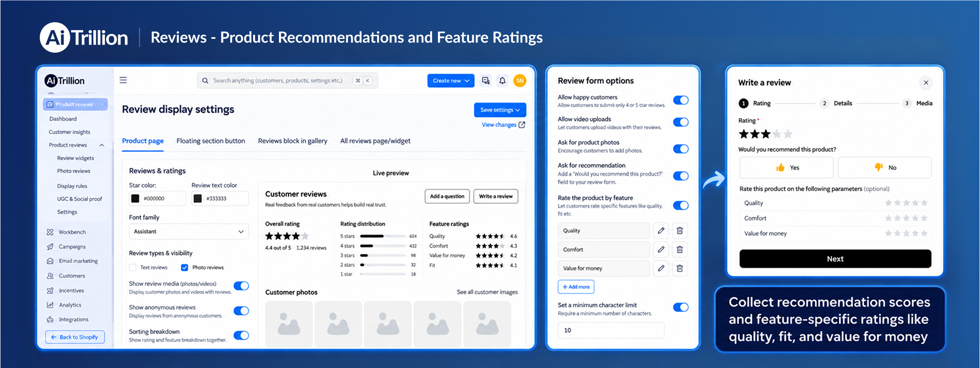Edit the Value for money feature

661,268
